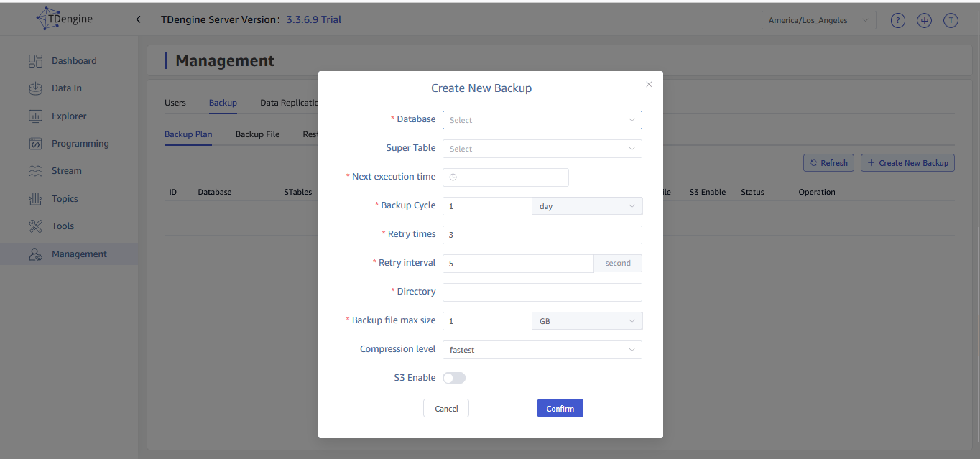Select the Backup File tab

click(x=257, y=134)
